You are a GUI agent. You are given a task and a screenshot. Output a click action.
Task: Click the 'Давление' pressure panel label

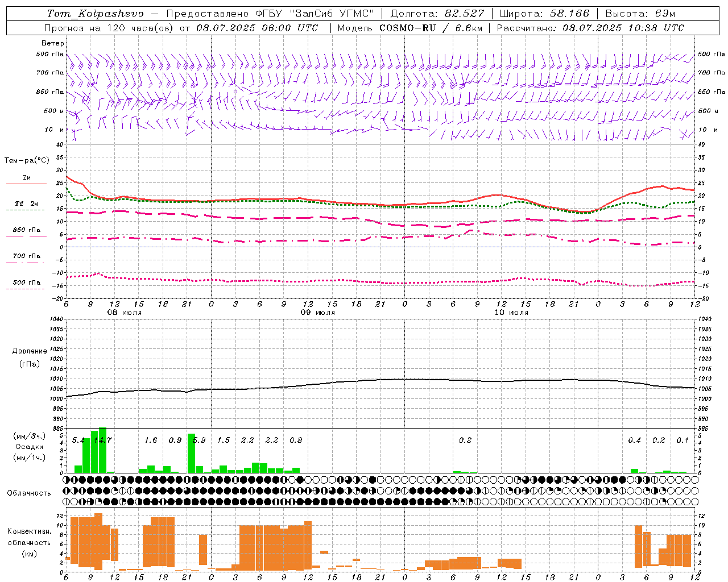click(30, 351)
